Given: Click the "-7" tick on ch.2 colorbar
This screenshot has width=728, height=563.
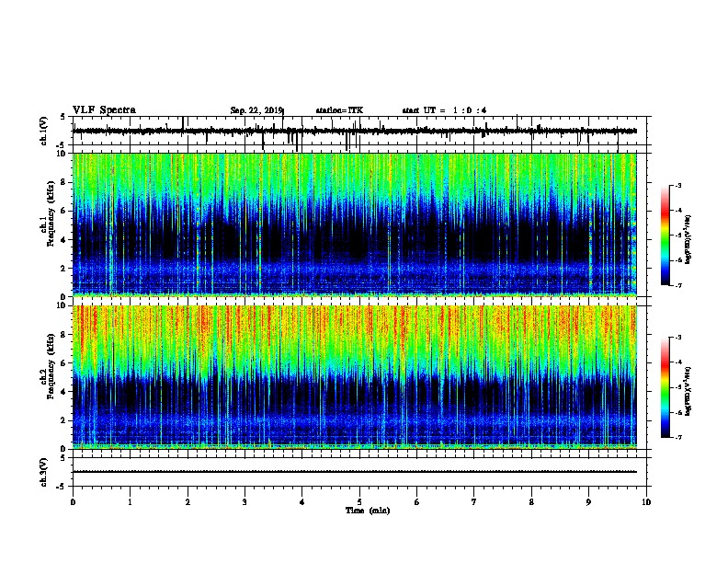Looking at the screenshot, I should [x=677, y=437].
